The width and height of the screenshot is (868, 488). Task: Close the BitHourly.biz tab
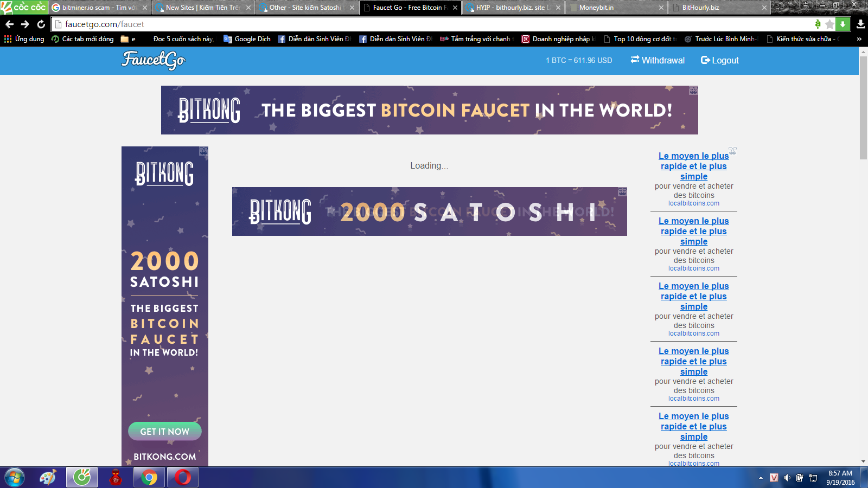[x=764, y=8]
